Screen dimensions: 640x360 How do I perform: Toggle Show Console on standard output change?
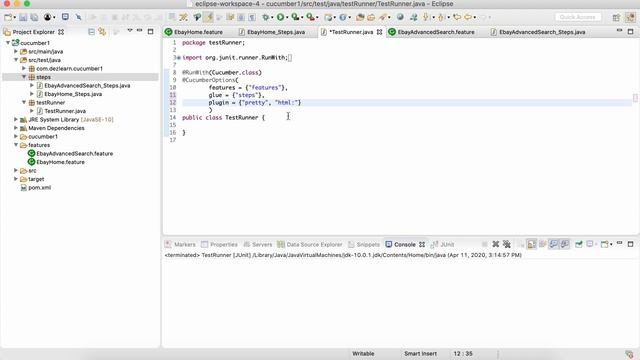(553, 244)
